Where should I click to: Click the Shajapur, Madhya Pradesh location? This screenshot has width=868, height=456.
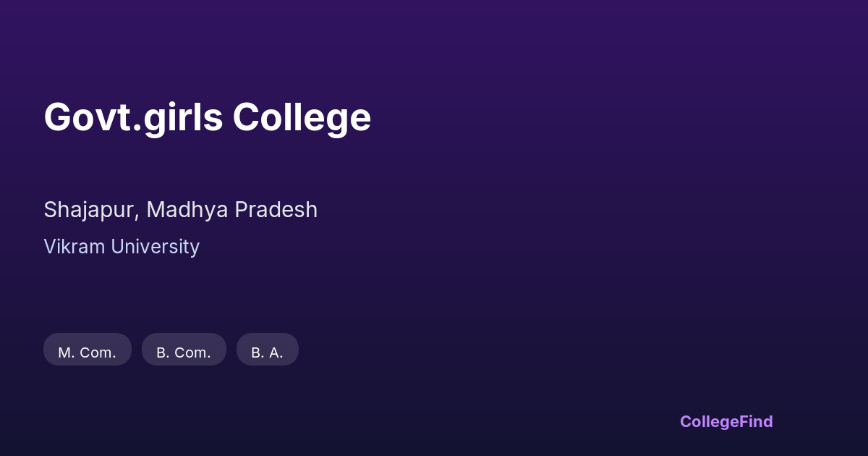[180, 210]
